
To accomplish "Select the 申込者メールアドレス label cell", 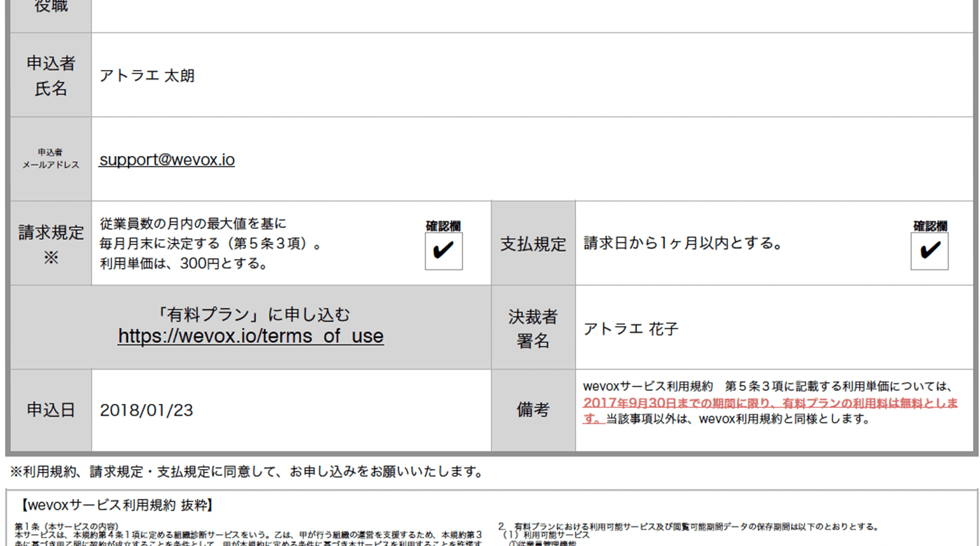I will [x=50, y=159].
